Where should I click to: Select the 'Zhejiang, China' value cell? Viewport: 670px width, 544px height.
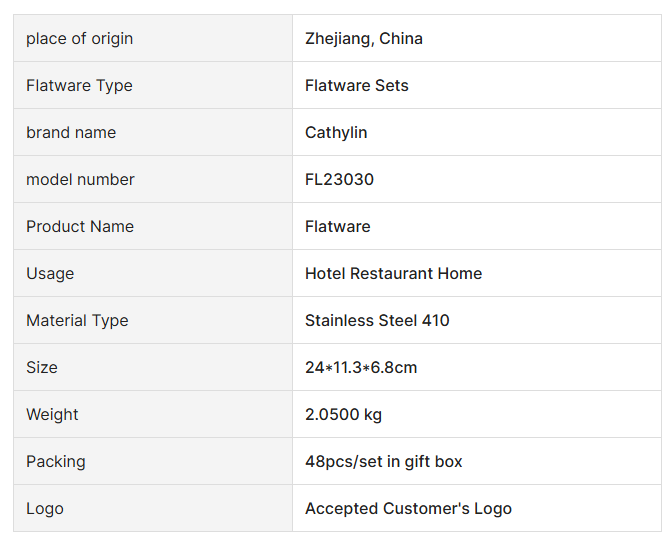(x=363, y=39)
